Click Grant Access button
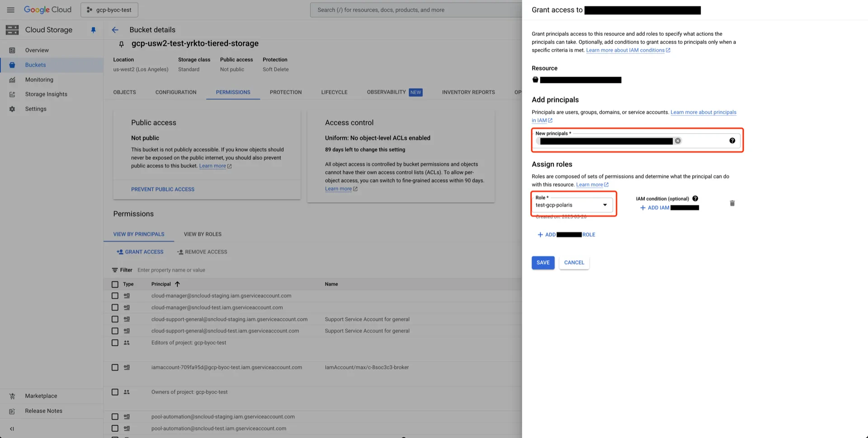Image resolution: width=868 pixels, height=438 pixels. pos(140,252)
